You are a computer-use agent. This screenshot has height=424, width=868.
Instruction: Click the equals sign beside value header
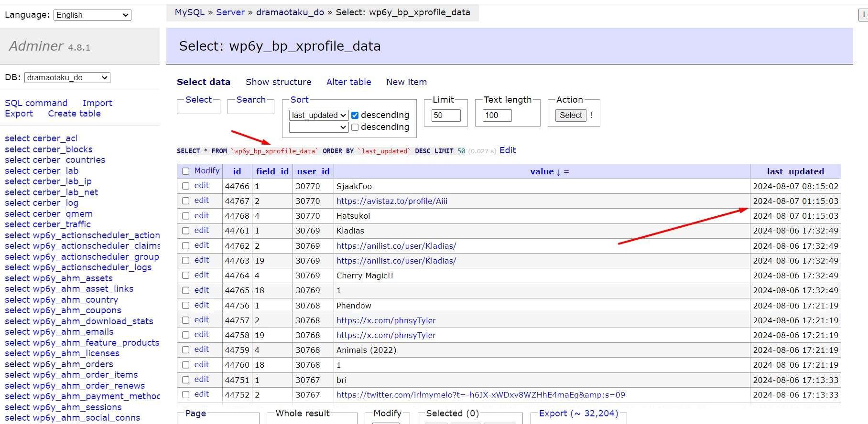pos(566,172)
